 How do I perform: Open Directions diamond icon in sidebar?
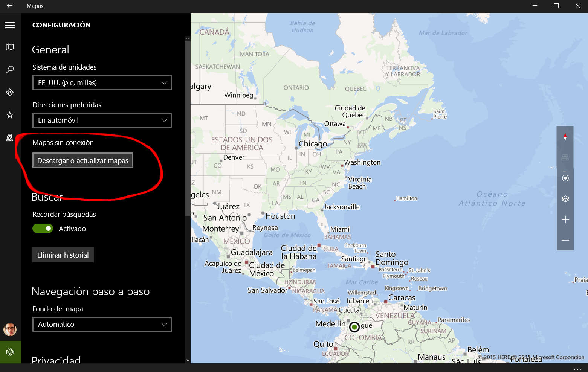(10, 92)
